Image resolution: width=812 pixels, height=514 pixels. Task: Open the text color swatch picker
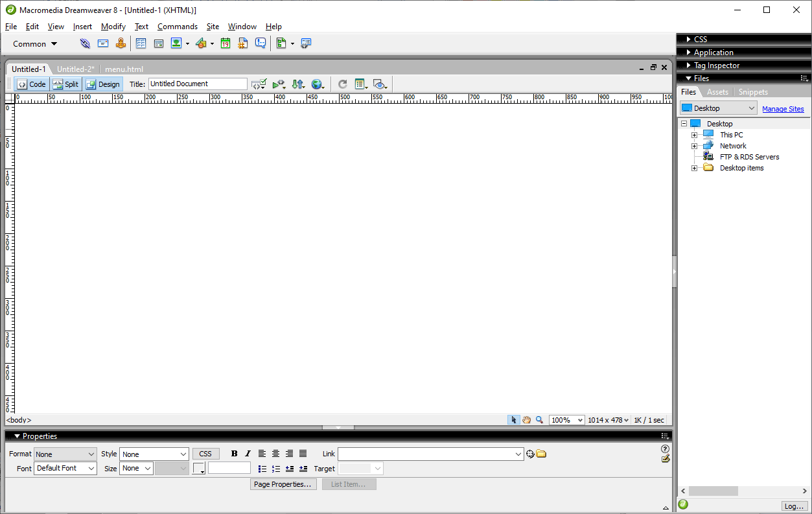coord(199,468)
